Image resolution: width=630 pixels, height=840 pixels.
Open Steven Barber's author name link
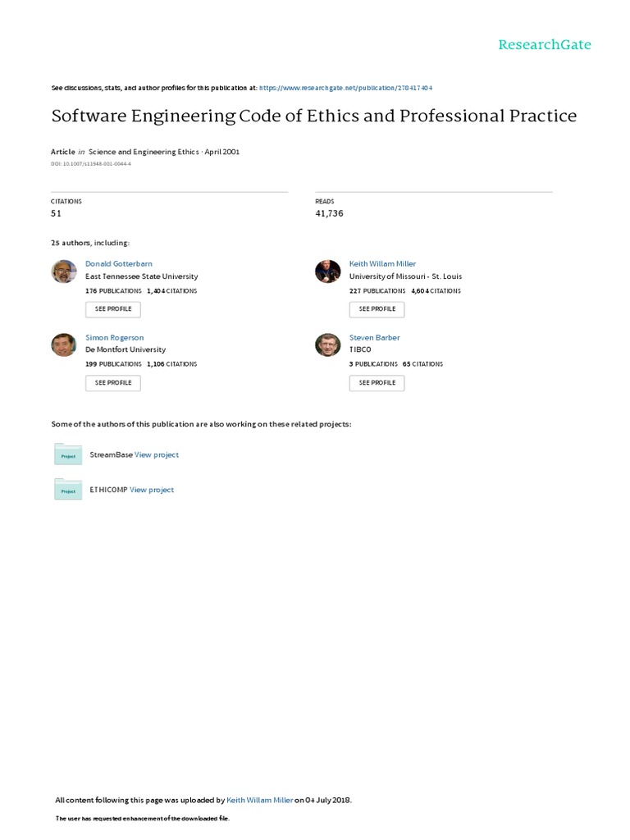375,337
